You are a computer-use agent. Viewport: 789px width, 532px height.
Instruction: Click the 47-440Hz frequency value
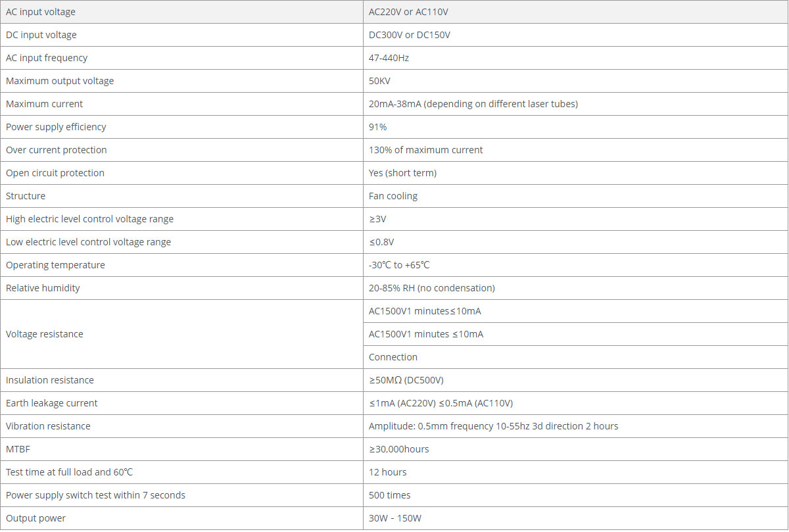(x=389, y=58)
